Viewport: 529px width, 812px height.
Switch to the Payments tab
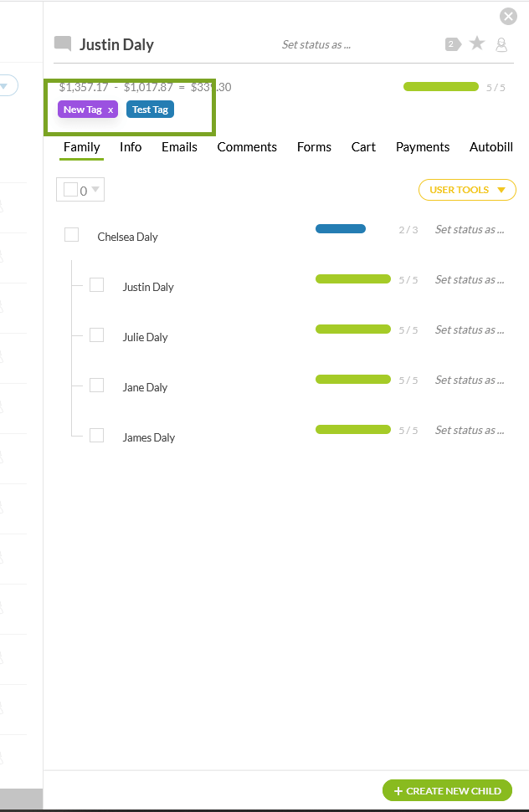click(x=423, y=147)
